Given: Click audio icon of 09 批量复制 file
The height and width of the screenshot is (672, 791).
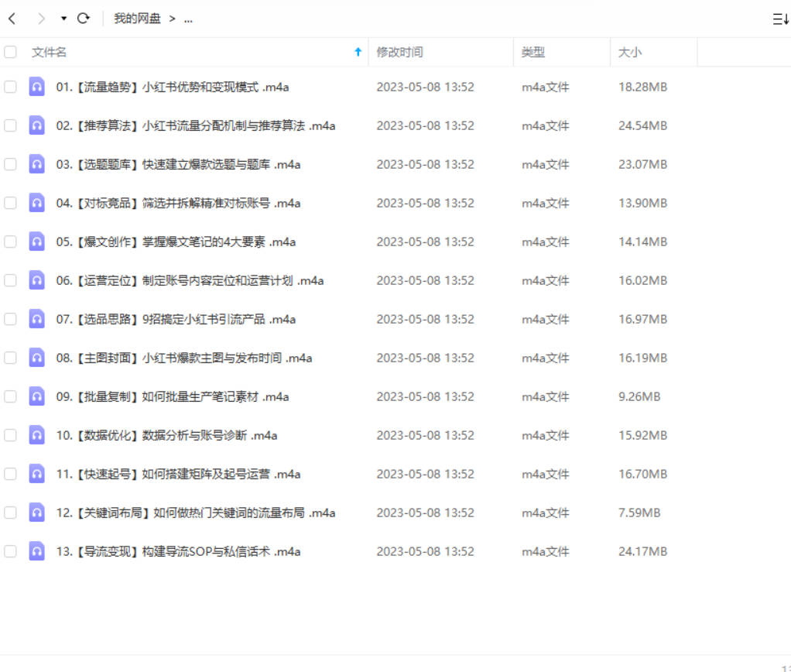Looking at the screenshot, I should (36, 396).
